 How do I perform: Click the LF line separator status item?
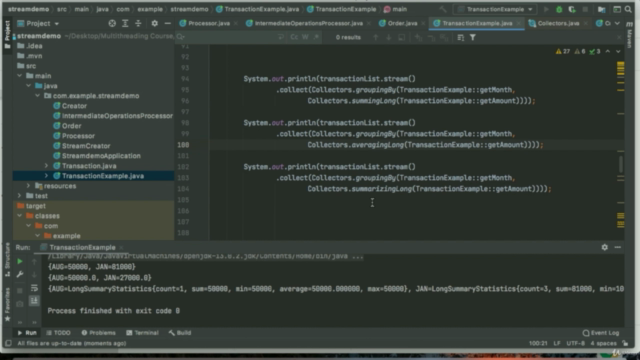(x=557, y=343)
